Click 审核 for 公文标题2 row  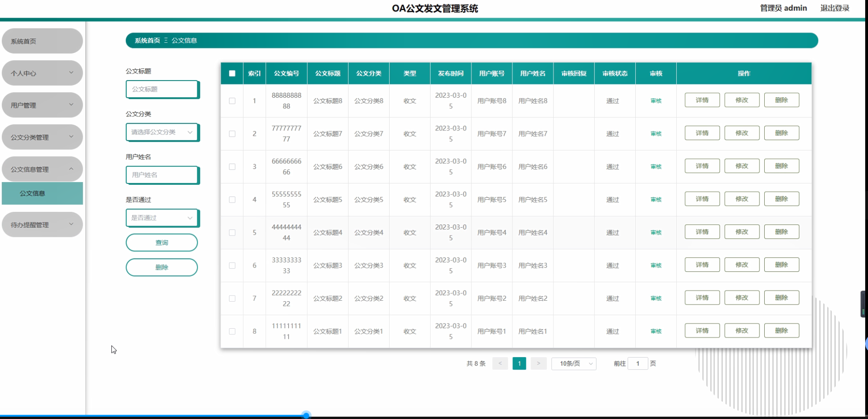656,298
